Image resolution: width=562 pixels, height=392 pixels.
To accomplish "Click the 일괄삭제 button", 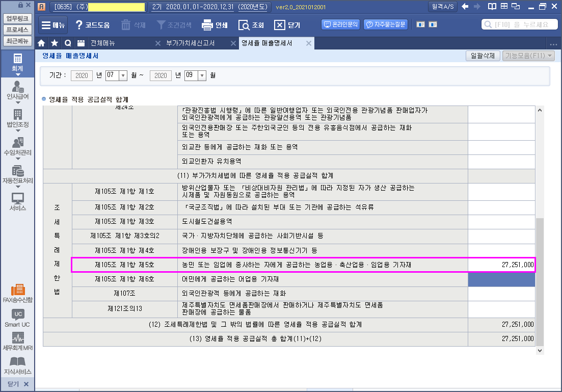I will (483, 56).
